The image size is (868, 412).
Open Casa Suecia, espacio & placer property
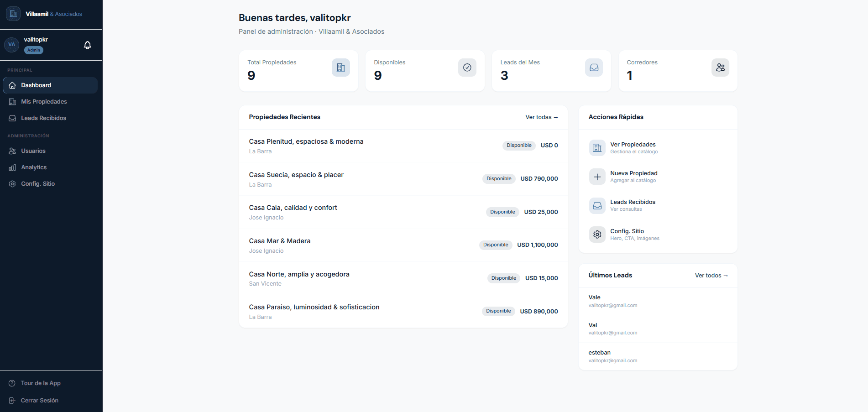pyautogui.click(x=403, y=179)
